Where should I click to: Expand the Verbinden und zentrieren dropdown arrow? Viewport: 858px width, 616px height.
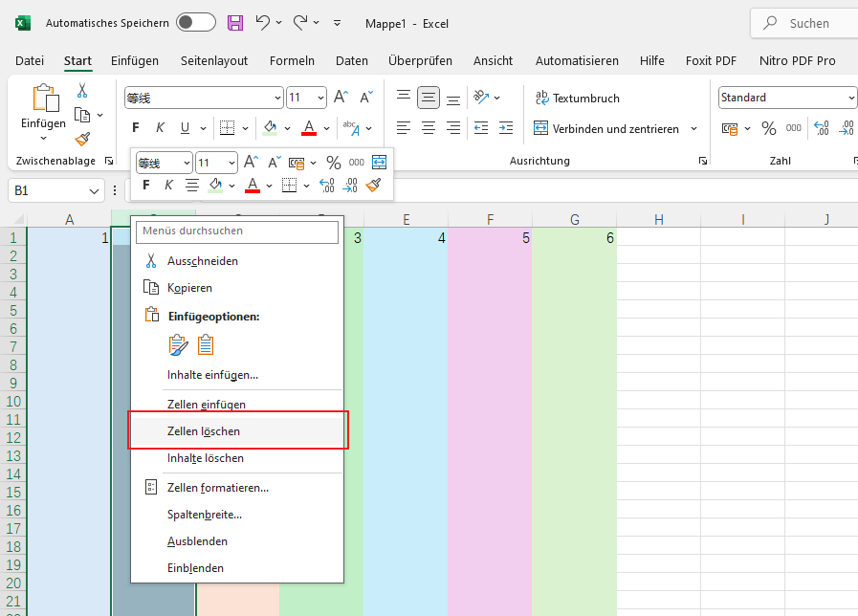693,128
